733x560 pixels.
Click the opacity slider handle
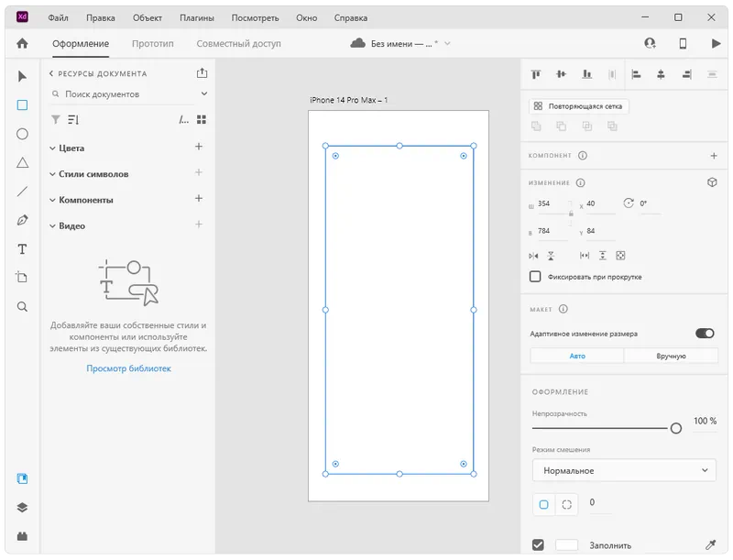click(676, 428)
